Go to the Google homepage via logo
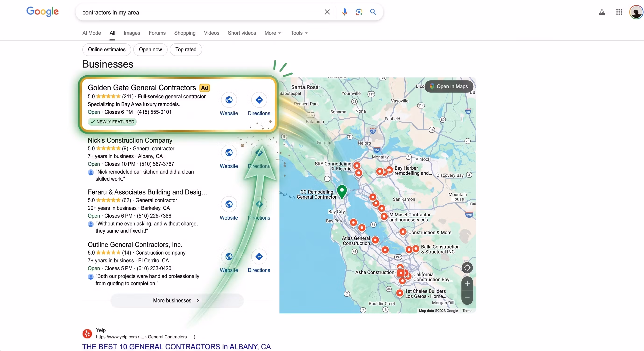This screenshot has height=351, width=644. coord(42,11)
